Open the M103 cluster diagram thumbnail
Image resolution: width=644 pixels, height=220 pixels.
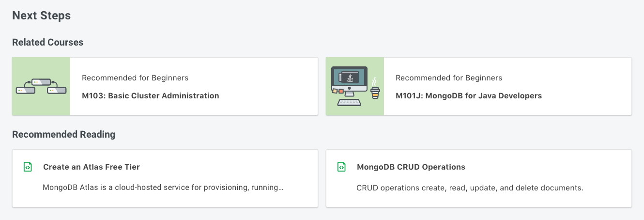pyautogui.click(x=41, y=86)
